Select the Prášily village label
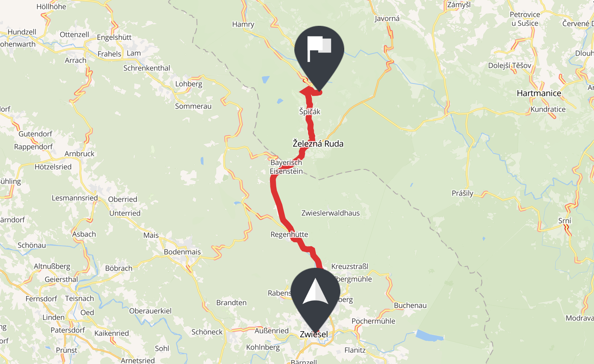The height and width of the screenshot is (364, 594). coord(463,193)
